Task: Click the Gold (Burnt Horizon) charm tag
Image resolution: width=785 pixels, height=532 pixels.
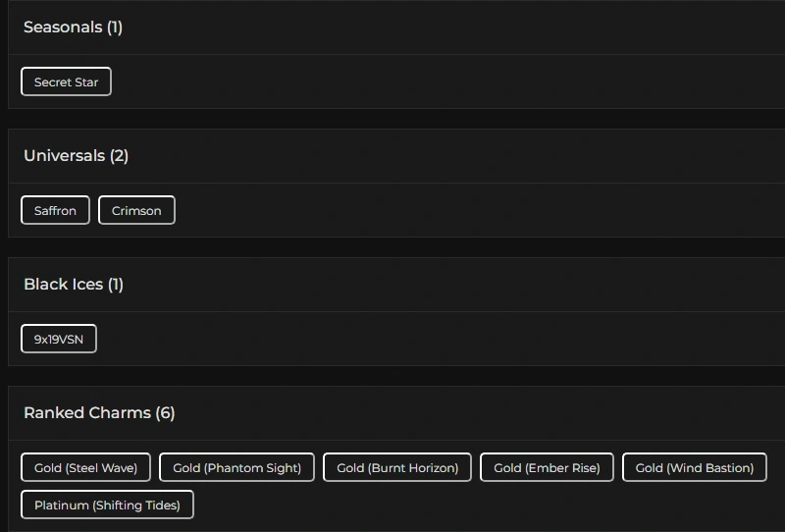Action: [x=397, y=467]
